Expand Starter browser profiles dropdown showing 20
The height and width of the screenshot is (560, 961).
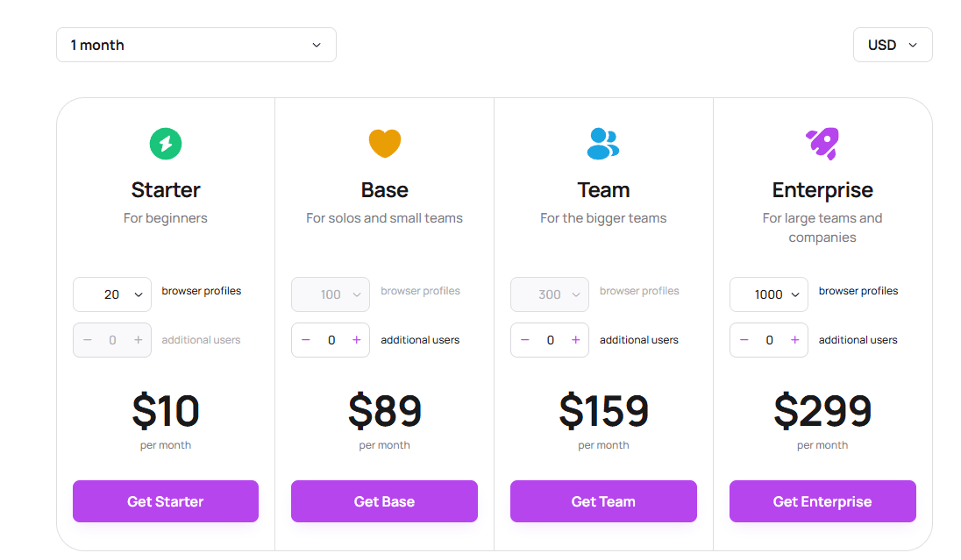pyautogui.click(x=112, y=294)
